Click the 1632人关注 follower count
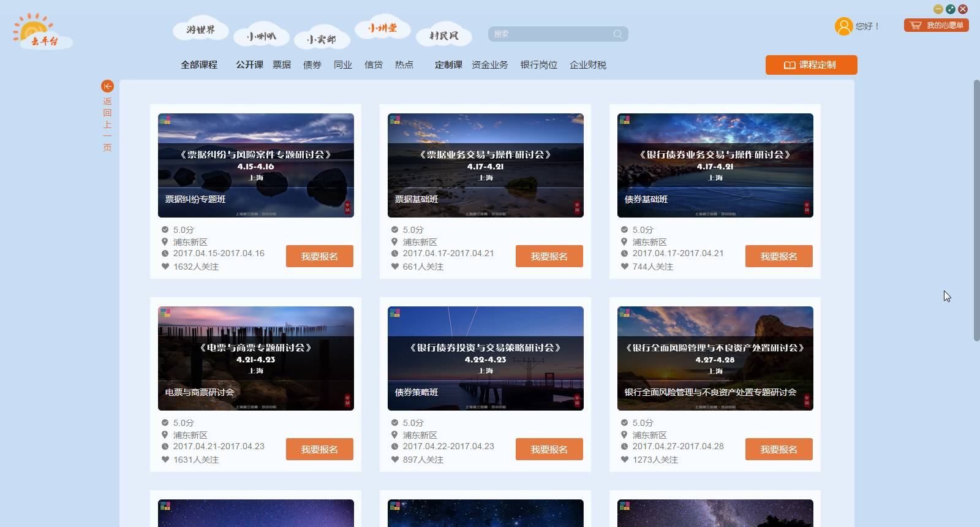 click(196, 267)
